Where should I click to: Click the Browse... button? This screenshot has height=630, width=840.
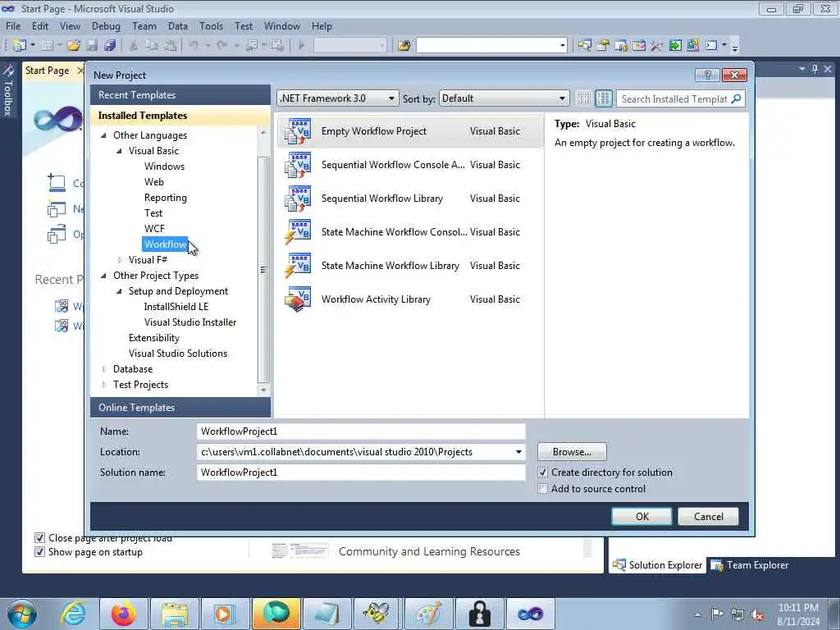coord(572,452)
